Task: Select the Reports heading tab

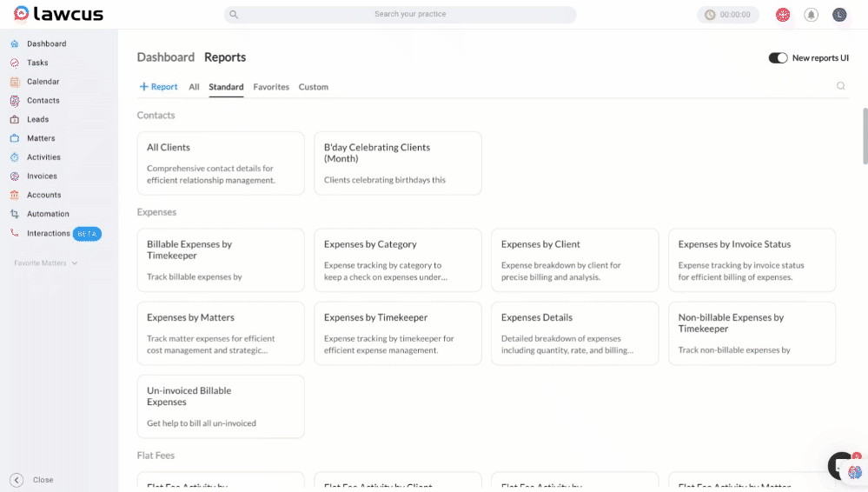Action: 225,57
